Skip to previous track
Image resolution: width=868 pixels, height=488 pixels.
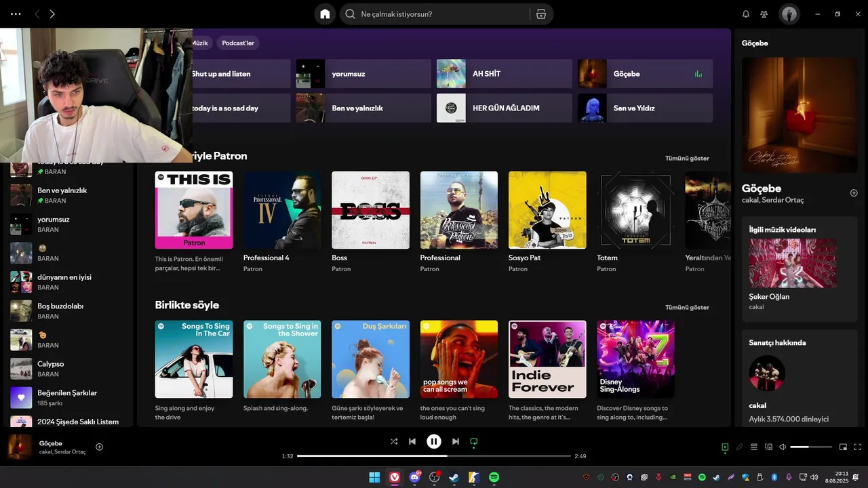click(412, 441)
